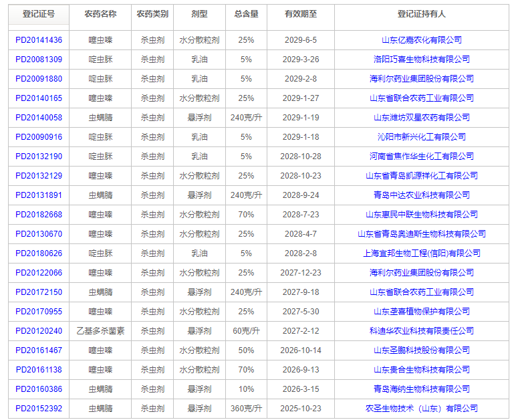Open holder 洛阳巧喜生物科技有限公司
Viewport: 512px width, 420px height.
click(422, 60)
